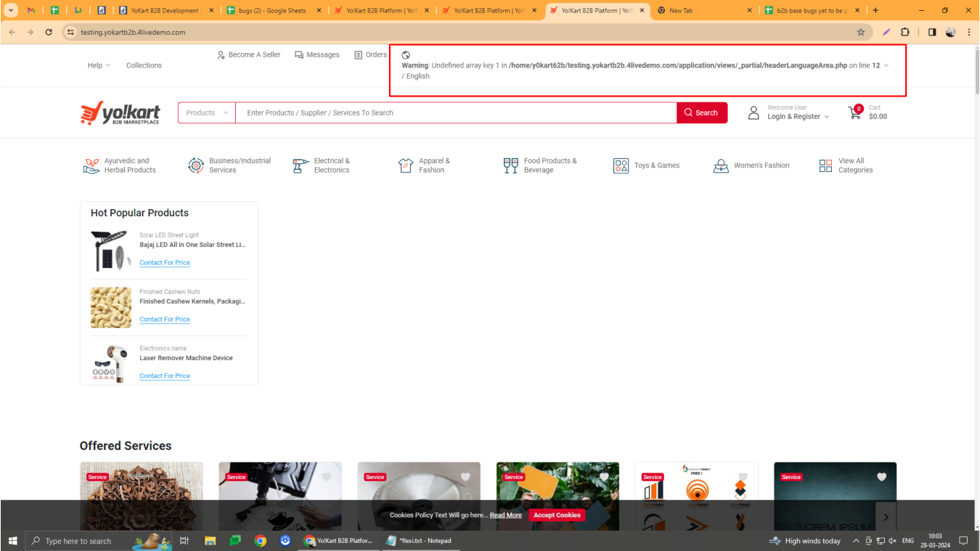Open Contact For Price for the Solar LED Street Light
The image size is (980, 551).
point(165,262)
